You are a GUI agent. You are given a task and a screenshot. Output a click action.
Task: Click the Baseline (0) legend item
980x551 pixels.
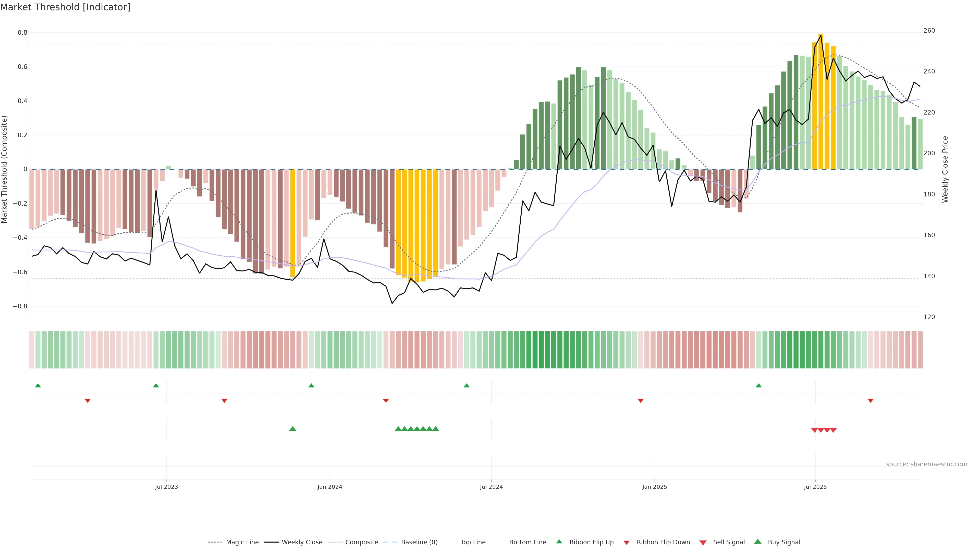coord(419,542)
